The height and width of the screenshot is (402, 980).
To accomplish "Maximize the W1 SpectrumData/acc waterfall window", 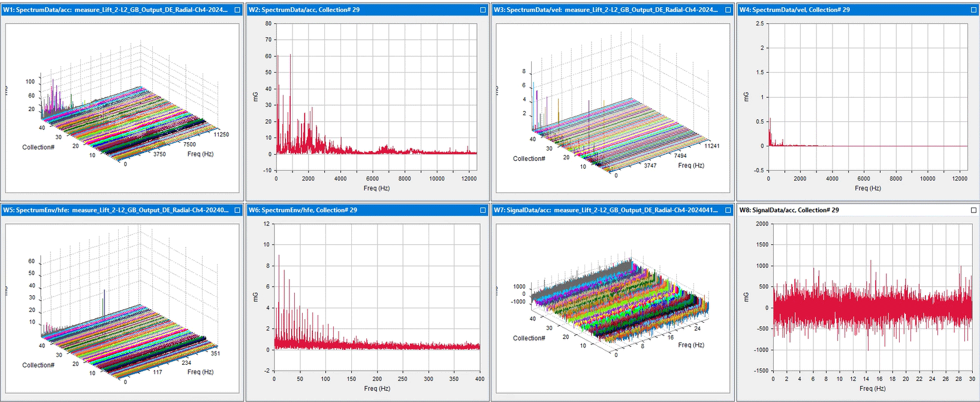I will (x=237, y=10).
